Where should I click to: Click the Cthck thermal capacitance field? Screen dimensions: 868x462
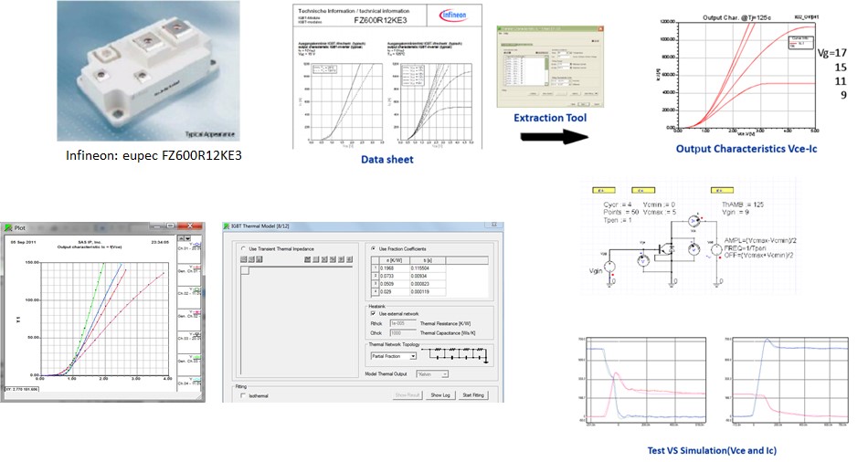point(402,333)
